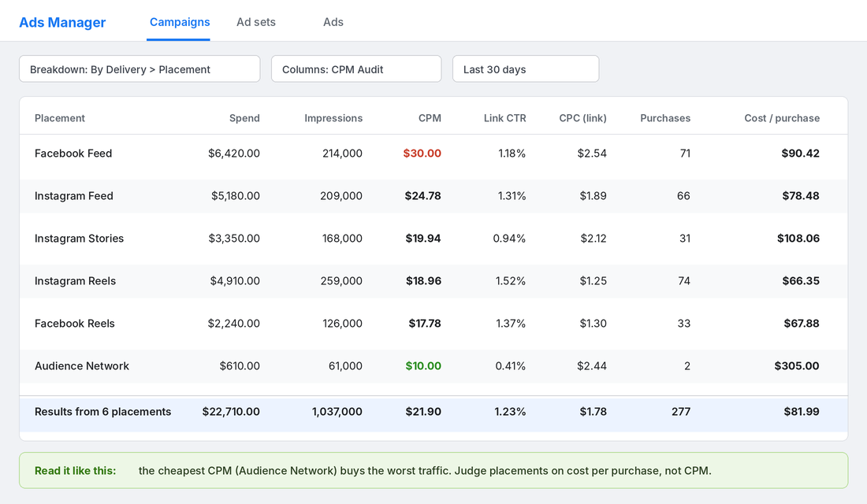Select the Instagram Feed placement row
Screen dimensions: 867x504
point(433,196)
